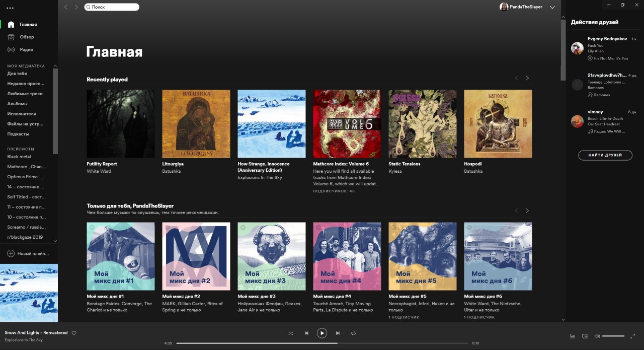Create new playlist with plus icon
Viewport: 644px width, 350px height.
pyautogui.click(x=11, y=253)
